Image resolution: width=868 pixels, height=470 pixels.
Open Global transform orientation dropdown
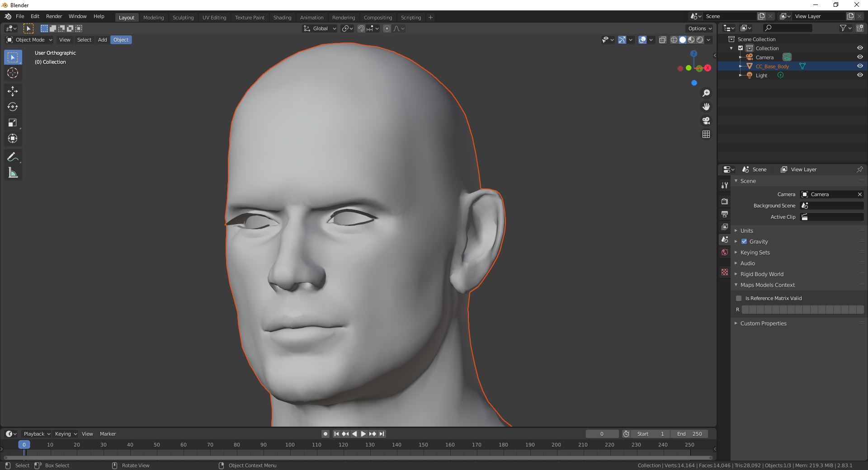coord(320,28)
